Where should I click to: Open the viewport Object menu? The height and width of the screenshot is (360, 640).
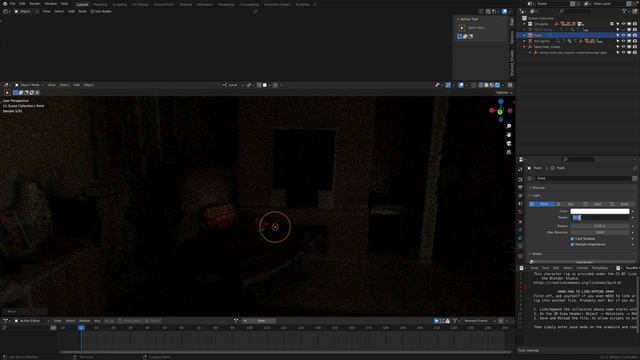[x=89, y=85]
